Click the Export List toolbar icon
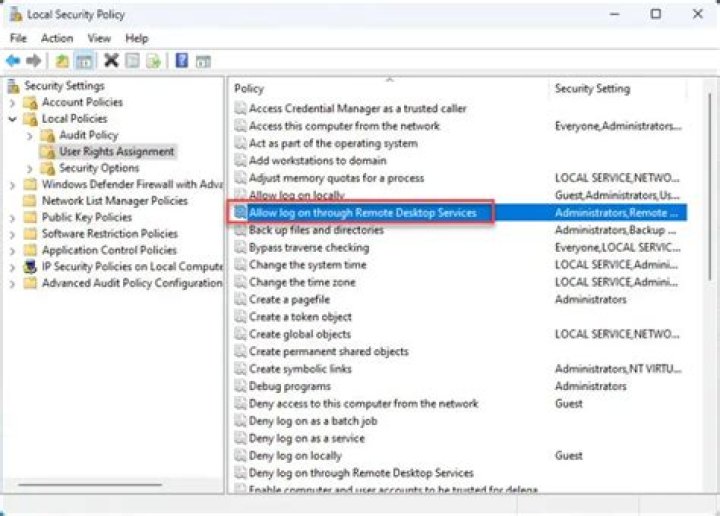720x516 pixels. pyautogui.click(x=153, y=61)
